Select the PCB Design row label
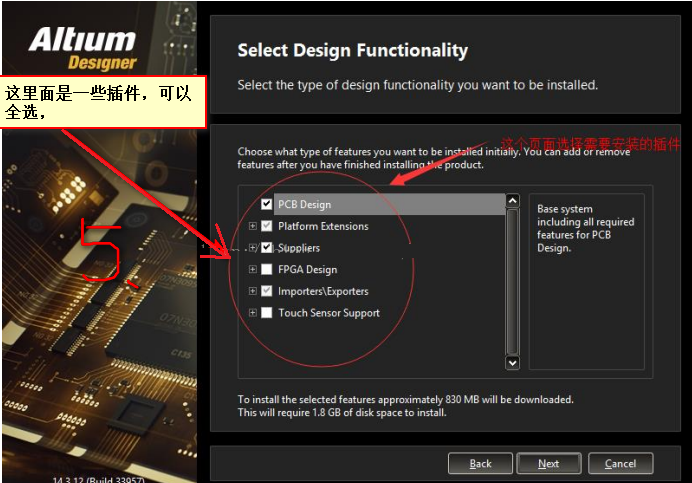Image resolution: width=692 pixels, height=483 pixels. tap(305, 204)
